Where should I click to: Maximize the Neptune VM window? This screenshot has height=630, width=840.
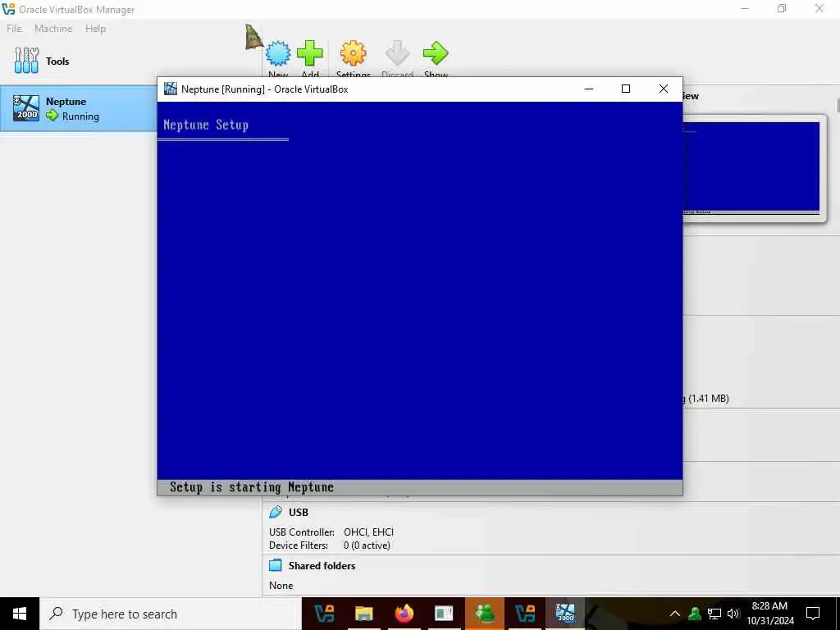point(626,89)
